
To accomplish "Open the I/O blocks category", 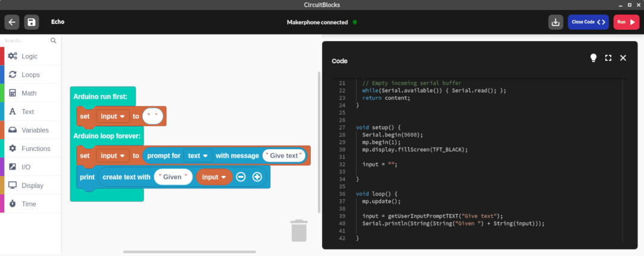I will 31,167.
